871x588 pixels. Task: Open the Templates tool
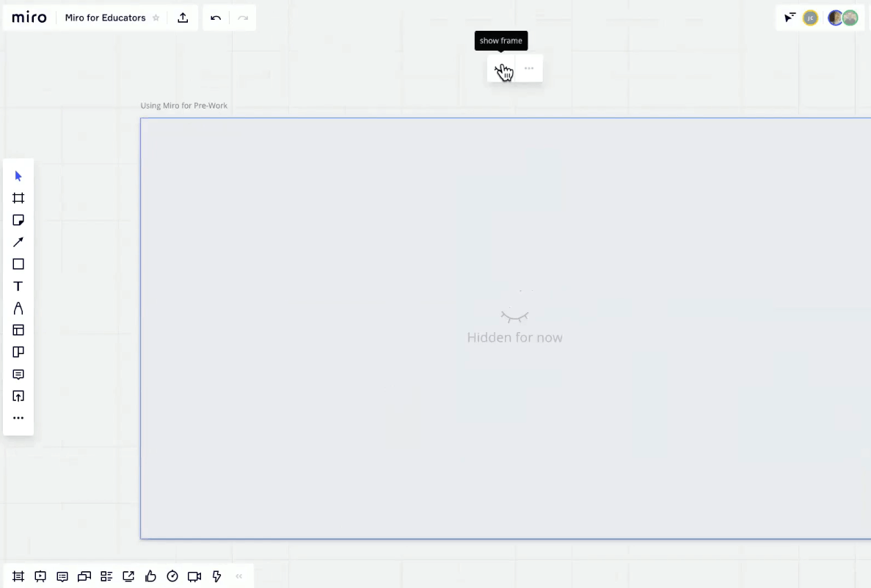point(18,330)
